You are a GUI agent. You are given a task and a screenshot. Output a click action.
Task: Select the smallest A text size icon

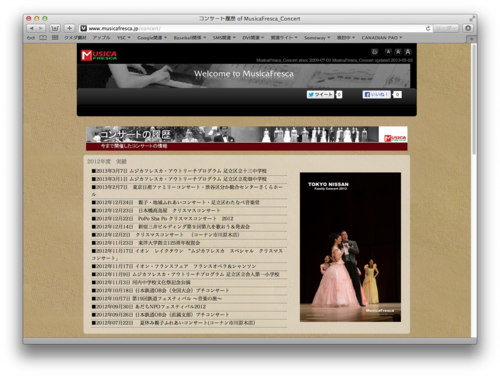point(388,52)
